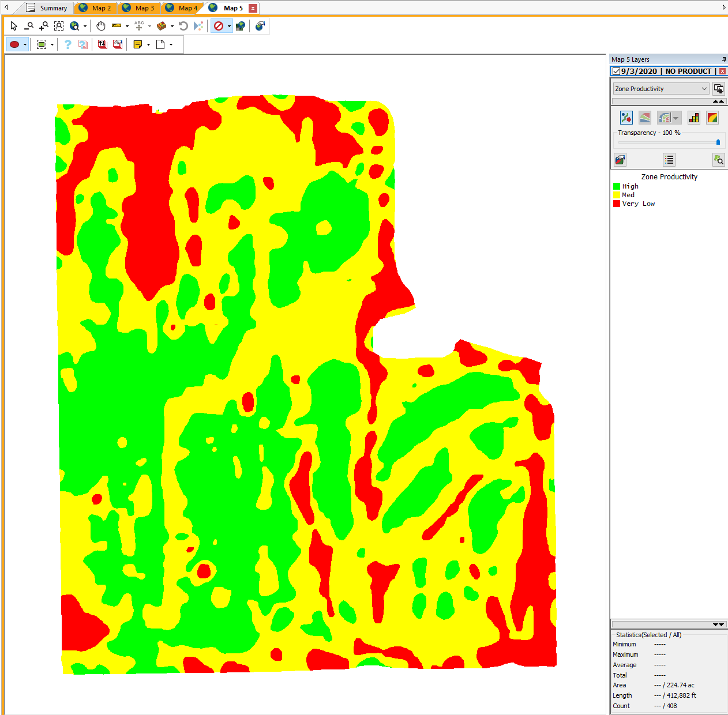Click the blue question mark query tool
The image size is (728, 715).
click(67, 44)
